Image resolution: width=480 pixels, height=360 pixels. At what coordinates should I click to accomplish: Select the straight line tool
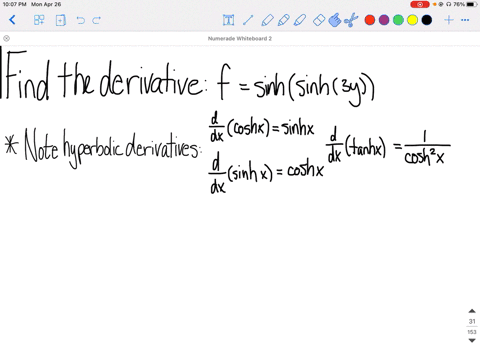click(248, 20)
